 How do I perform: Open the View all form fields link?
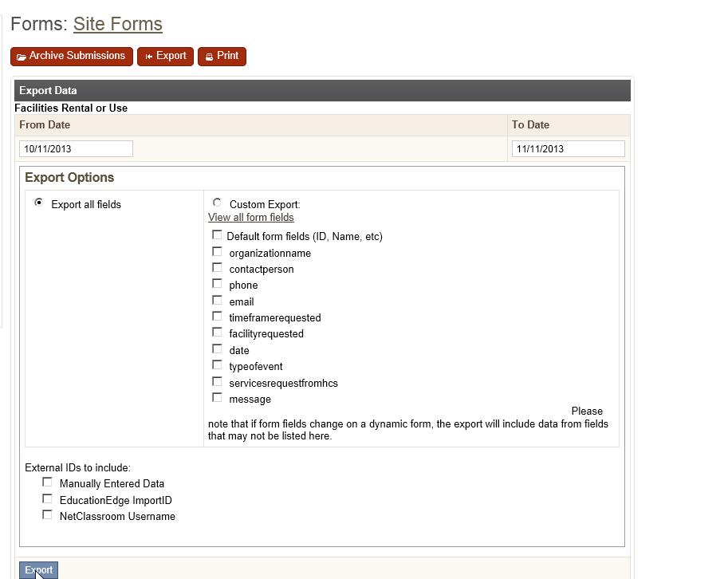pyautogui.click(x=250, y=217)
